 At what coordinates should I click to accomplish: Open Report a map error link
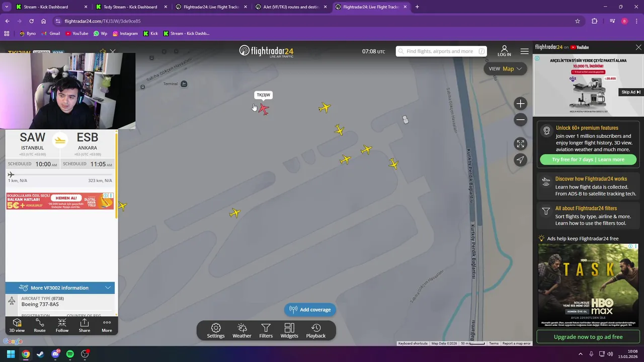(516, 343)
